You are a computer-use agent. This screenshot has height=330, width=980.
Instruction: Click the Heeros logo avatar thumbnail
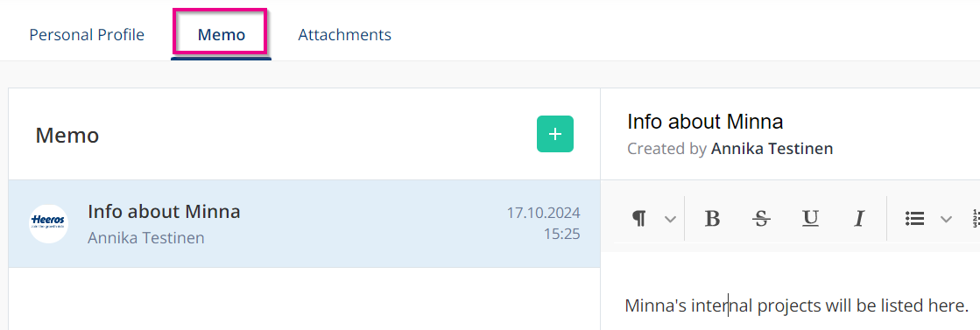point(49,224)
